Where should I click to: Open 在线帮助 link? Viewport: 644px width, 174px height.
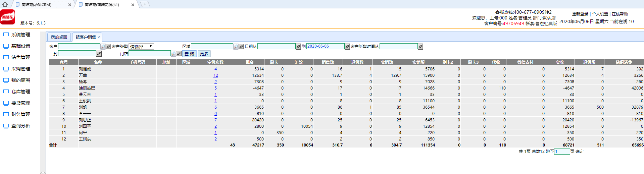(x=620, y=14)
